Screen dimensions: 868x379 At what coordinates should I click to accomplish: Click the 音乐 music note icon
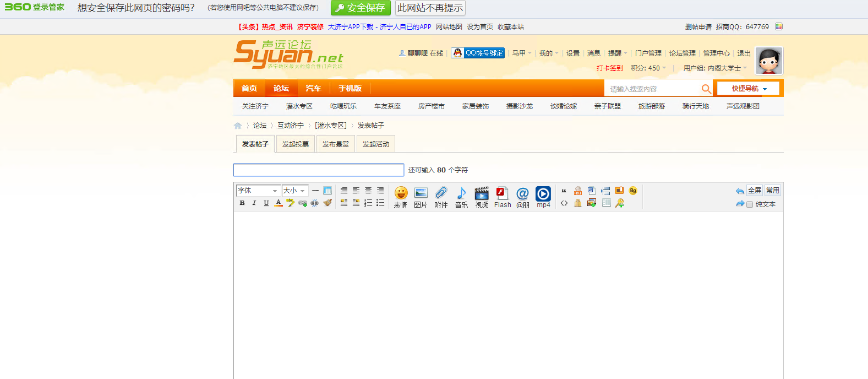(461, 197)
